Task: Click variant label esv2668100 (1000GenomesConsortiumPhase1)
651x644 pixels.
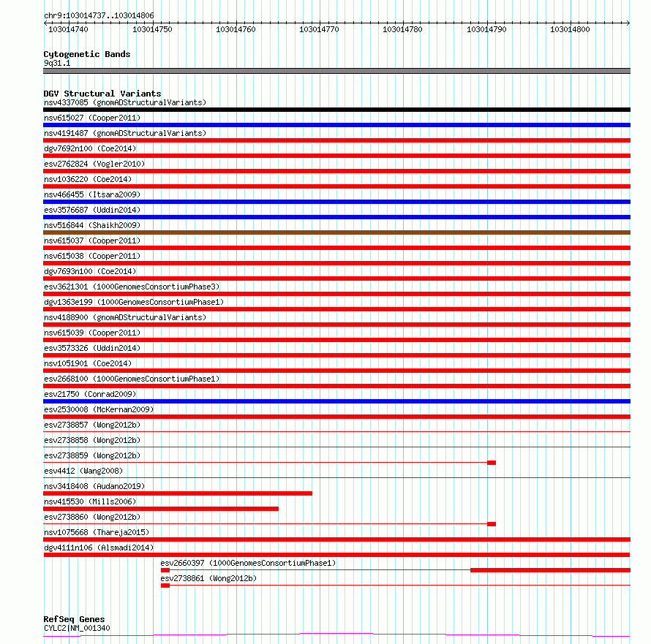Action: point(132,379)
